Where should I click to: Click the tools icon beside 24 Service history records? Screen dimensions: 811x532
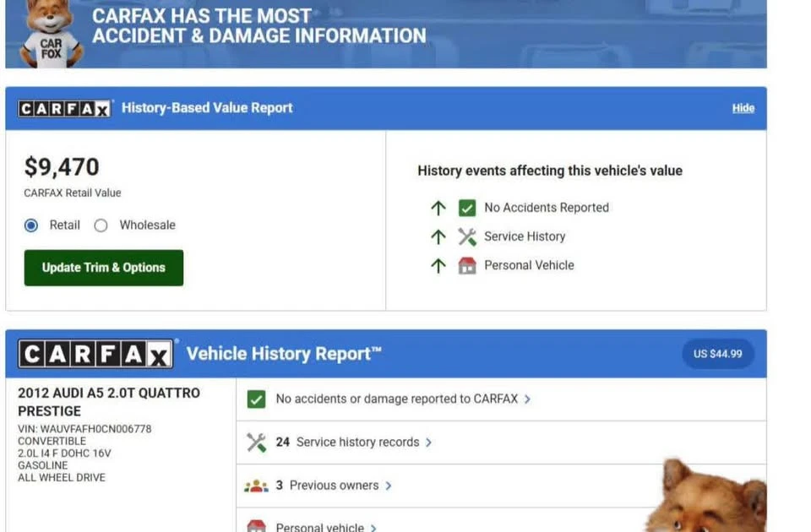257,442
